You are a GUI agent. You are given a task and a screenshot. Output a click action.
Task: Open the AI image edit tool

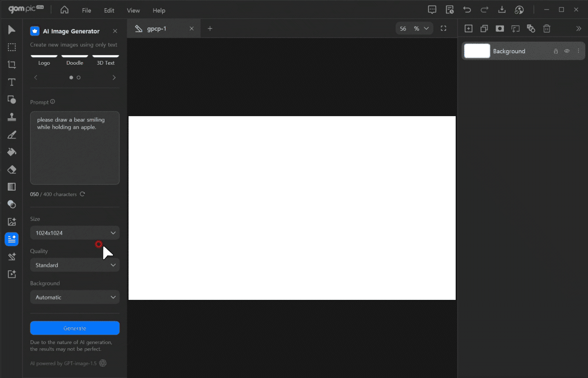pos(11,222)
